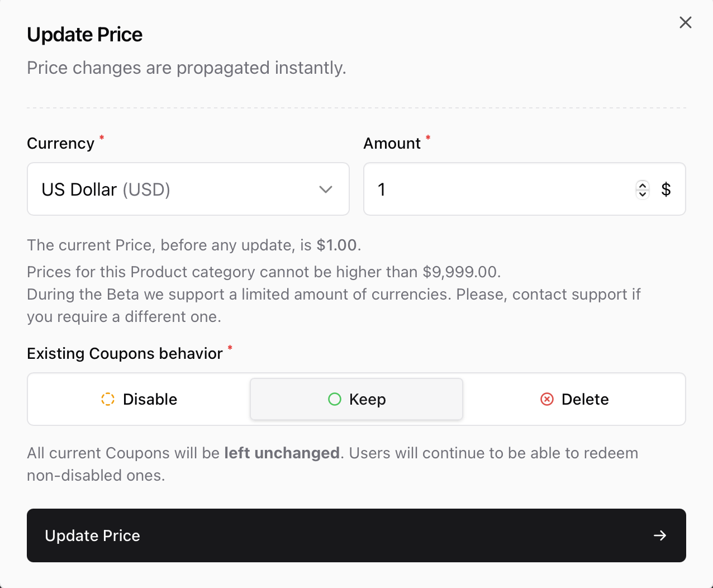The height and width of the screenshot is (588, 713).
Task: Click the Update Price dialog title
Action: point(84,34)
